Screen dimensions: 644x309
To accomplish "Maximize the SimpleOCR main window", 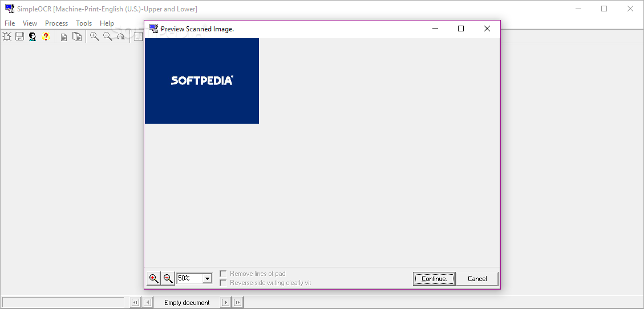I will coord(604,9).
